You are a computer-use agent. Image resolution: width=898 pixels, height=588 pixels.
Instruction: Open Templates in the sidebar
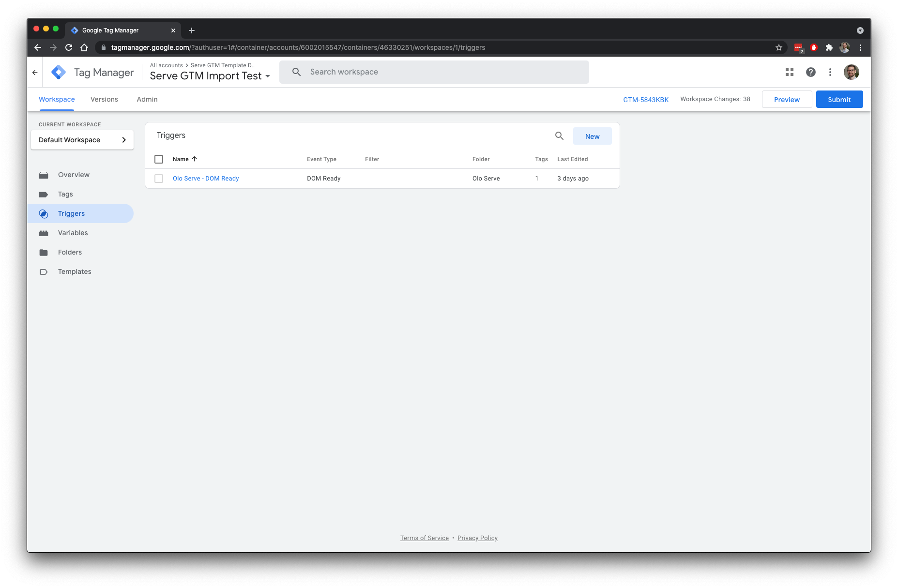coord(75,271)
